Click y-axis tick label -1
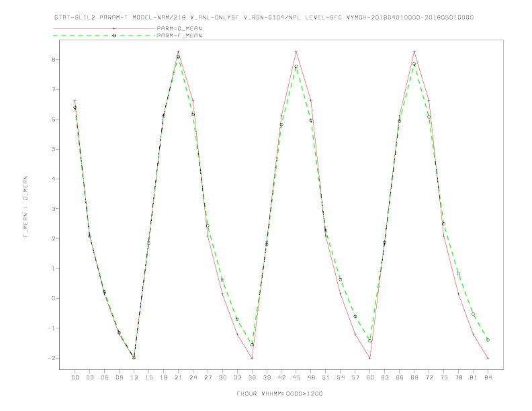532x411 pixels. coord(52,328)
